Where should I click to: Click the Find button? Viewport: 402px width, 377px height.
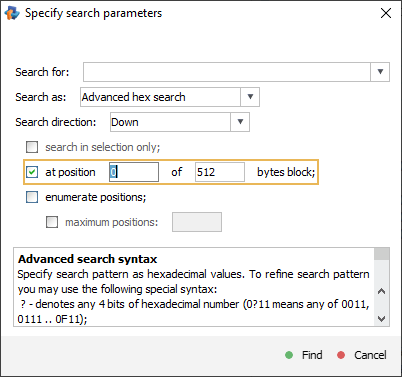[x=304, y=355]
